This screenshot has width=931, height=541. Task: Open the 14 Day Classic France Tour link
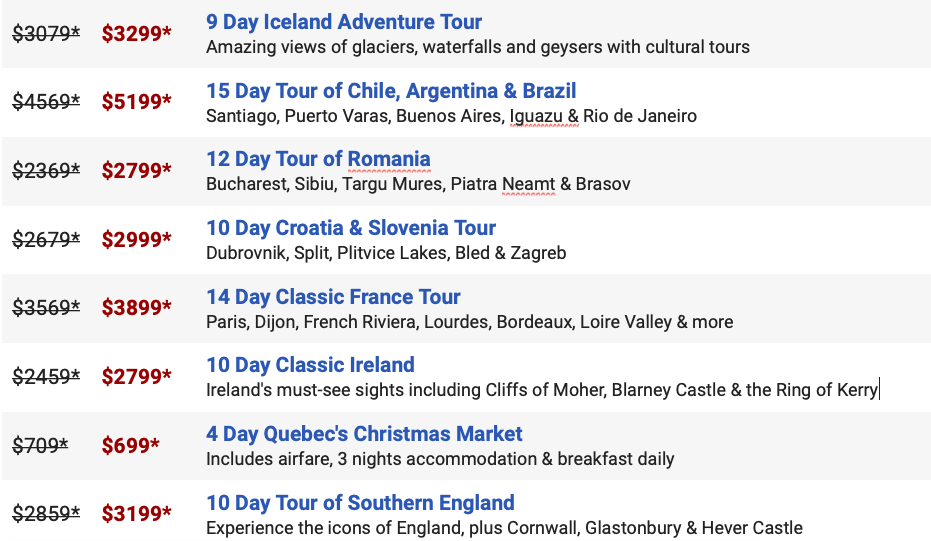333,297
